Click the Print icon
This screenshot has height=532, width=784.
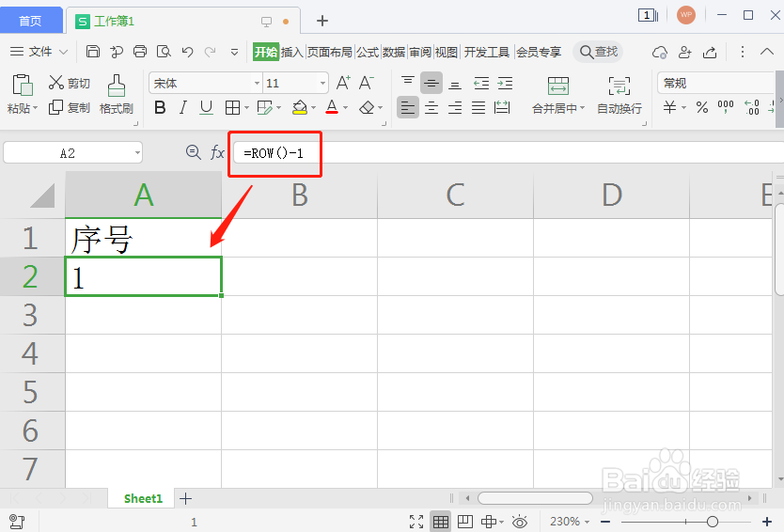coord(140,52)
